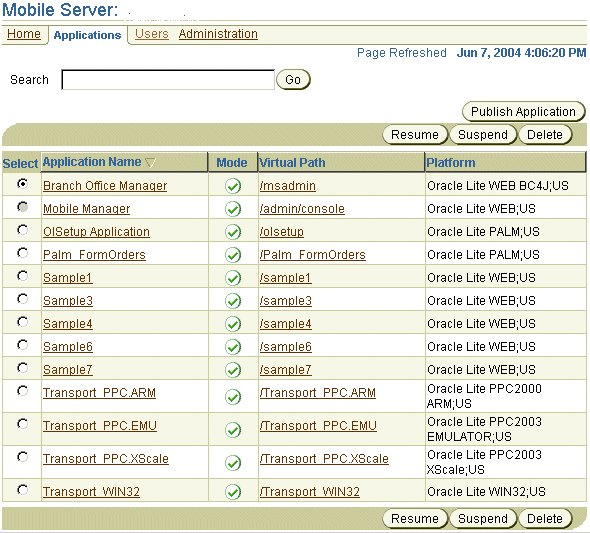The height and width of the screenshot is (533, 590).
Task: Open the Palm_FormOrders application name link
Action: 94,255
